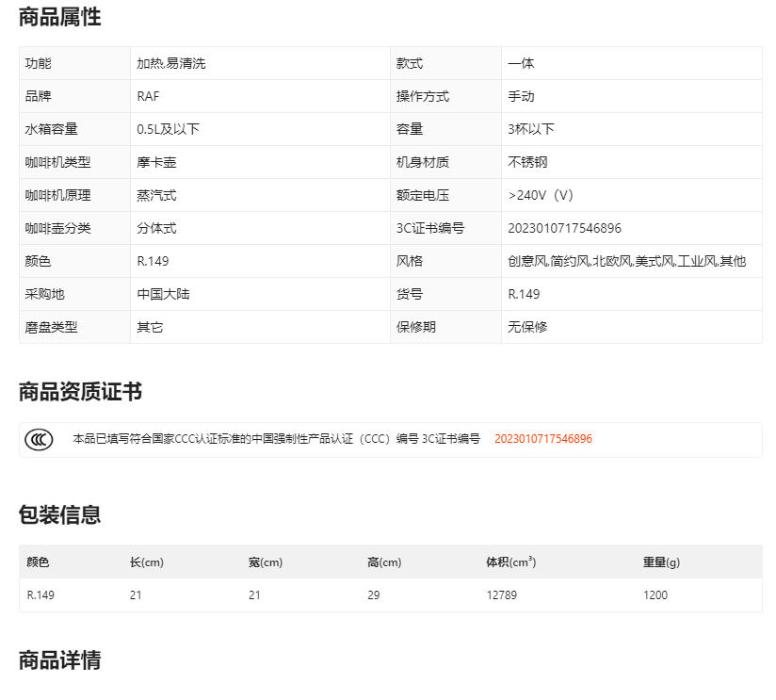Jump to the 商品详情 section heading
This screenshot has width=776, height=700.
(x=59, y=659)
